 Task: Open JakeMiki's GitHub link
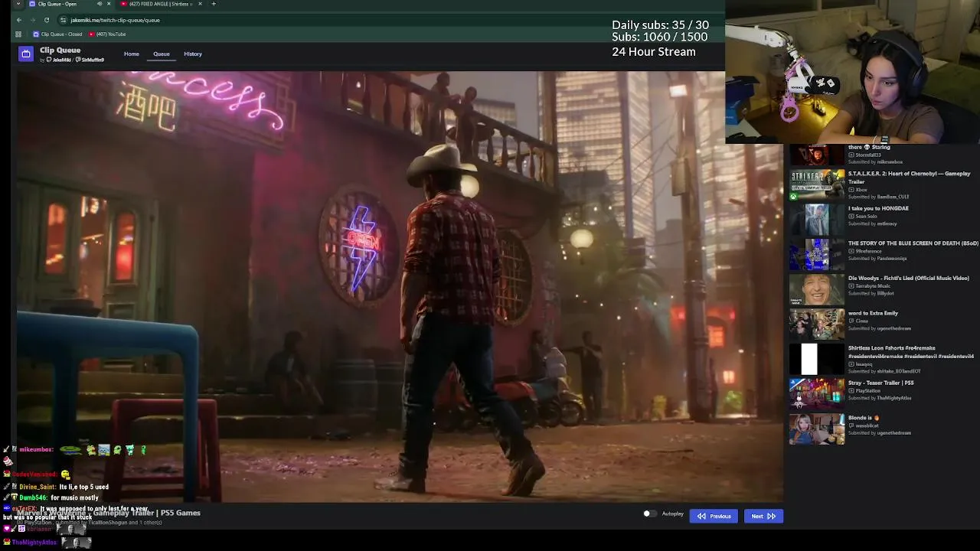[60, 60]
